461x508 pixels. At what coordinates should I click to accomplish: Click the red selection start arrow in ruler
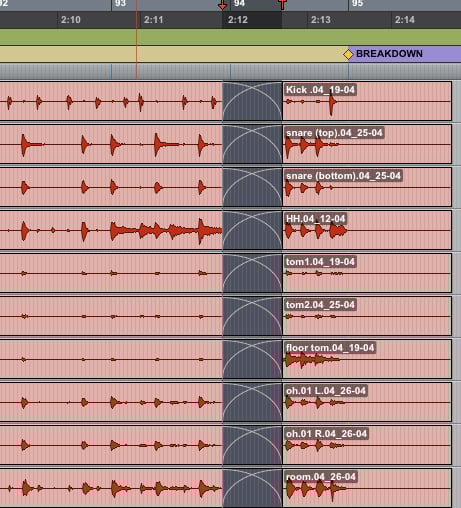222,4
